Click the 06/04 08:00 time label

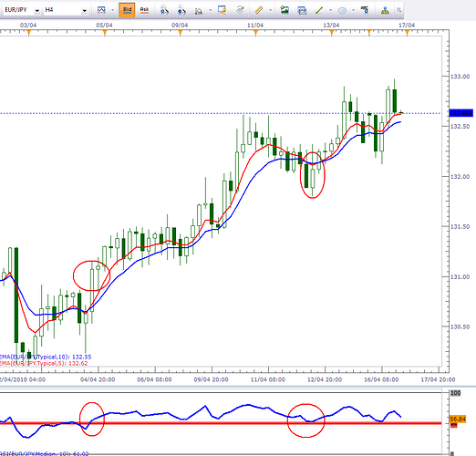(x=154, y=379)
